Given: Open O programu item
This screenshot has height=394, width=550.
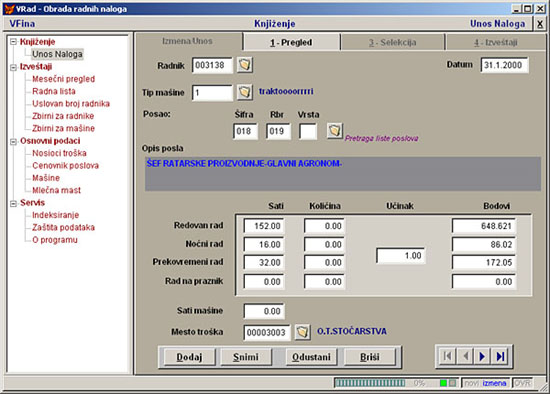Looking at the screenshot, I should [55, 240].
